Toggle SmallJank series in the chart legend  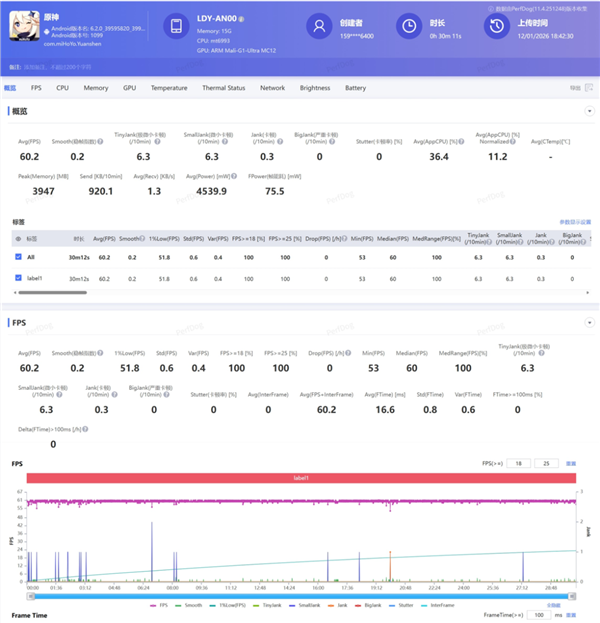tap(305, 605)
